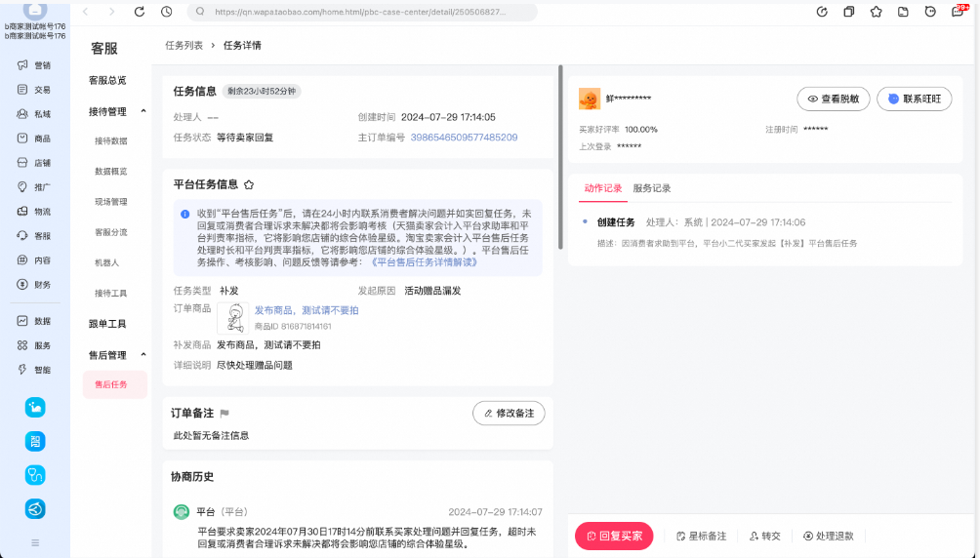Click the 任务列表 breadcrumb link
The image size is (980, 558).
184,45
